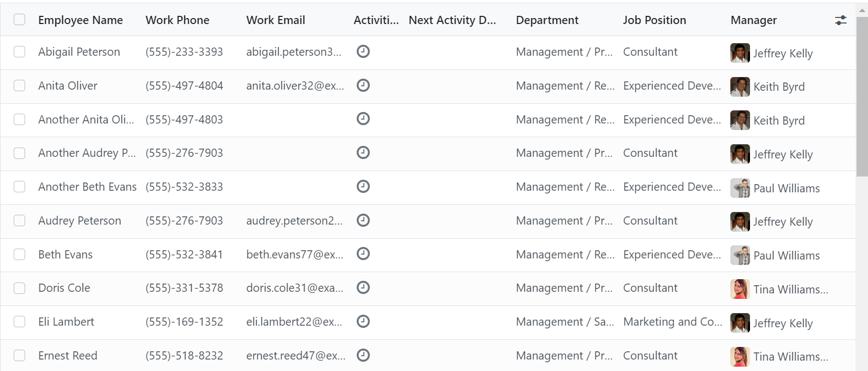Image resolution: width=868 pixels, height=371 pixels.
Task: Click activity clock for Audrey Peterson
Action: [363, 220]
